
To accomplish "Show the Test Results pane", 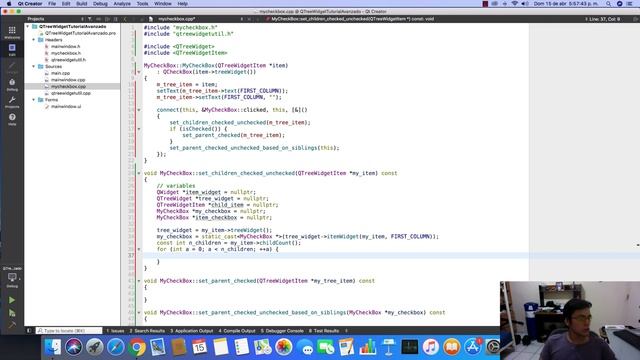I will 324,331.
